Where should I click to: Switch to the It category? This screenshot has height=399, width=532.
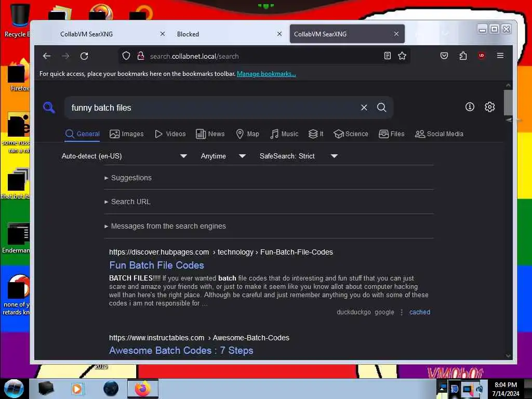coord(316,134)
